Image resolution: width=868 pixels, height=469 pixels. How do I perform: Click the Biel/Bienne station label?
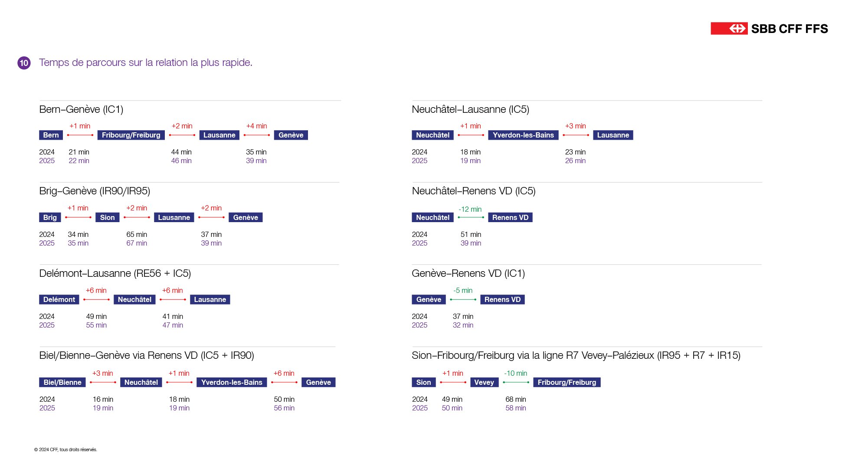click(x=62, y=382)
